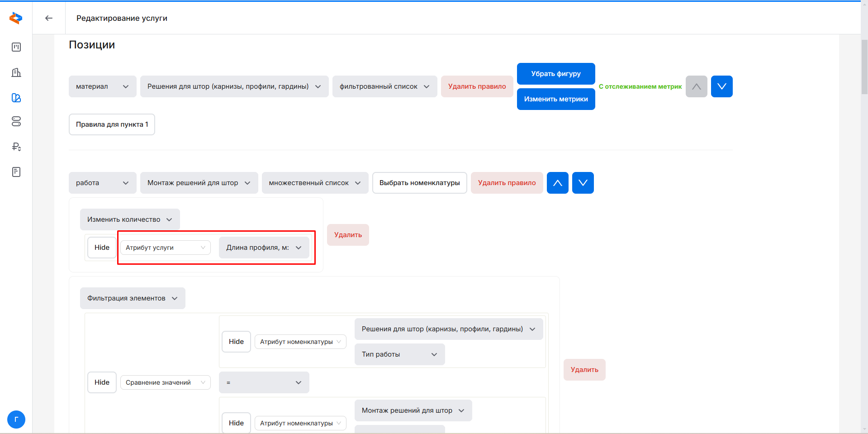The height and width of the screenshot is (434, 868).
Task: Toggle Hide beside 'Атрибут услуги'
Action: click(102, 248)
